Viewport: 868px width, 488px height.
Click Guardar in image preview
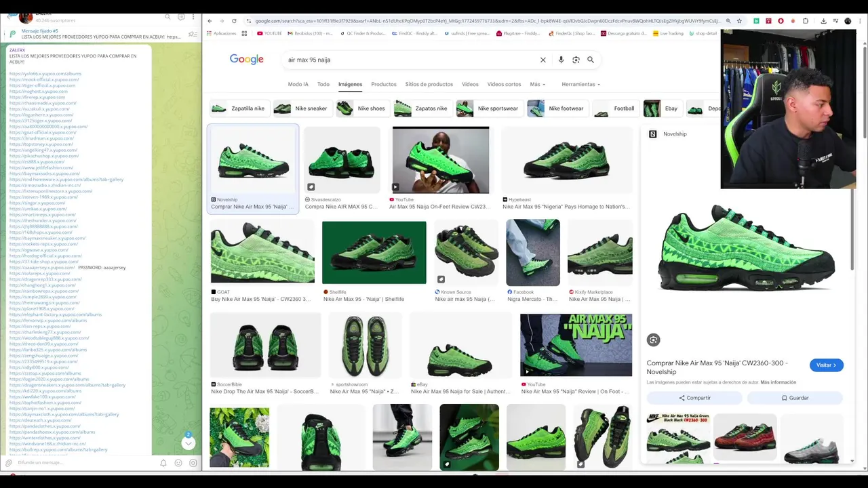click(x=795, y=398)
